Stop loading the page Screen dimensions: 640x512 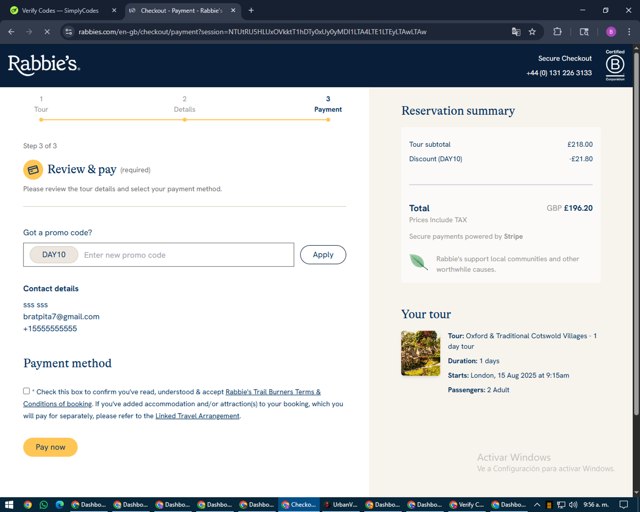point(47,31)
